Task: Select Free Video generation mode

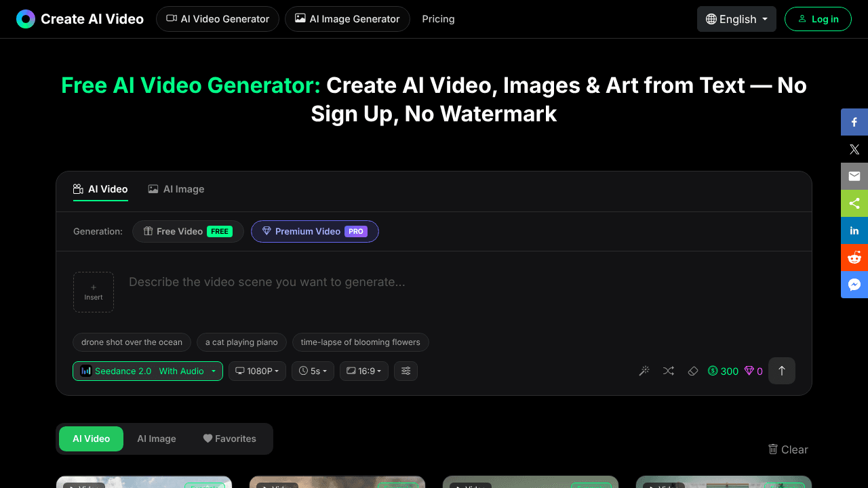Action: click(x=188, y=231)
